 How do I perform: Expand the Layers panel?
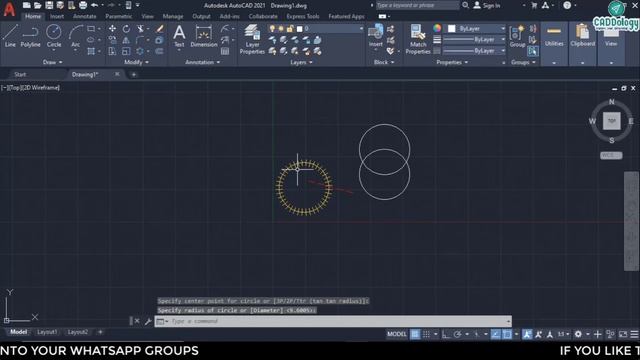301,62
